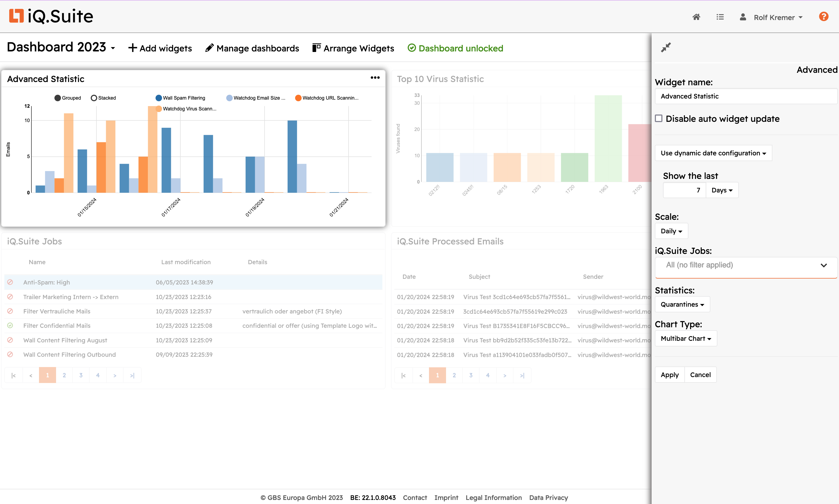Viewport: 839px width, 504px height.
Task: Select the Wall Content Filtering Outbound row
Action: click(193, 354)
